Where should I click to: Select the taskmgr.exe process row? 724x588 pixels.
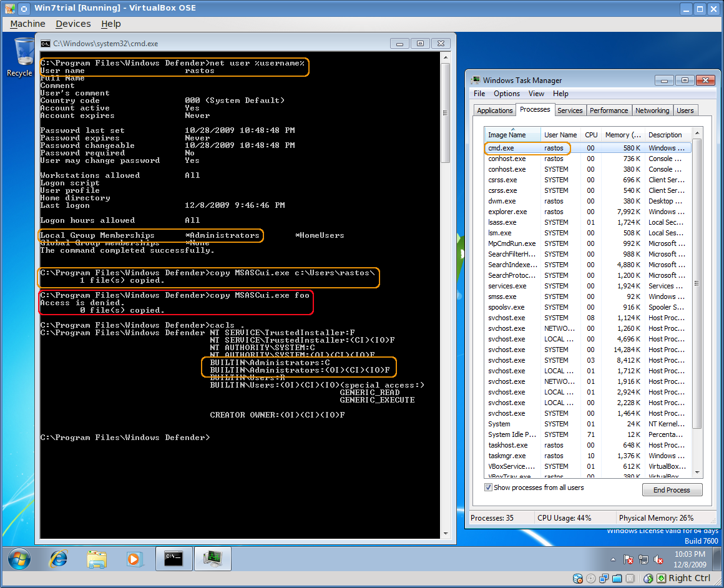(x=588, y=456)
